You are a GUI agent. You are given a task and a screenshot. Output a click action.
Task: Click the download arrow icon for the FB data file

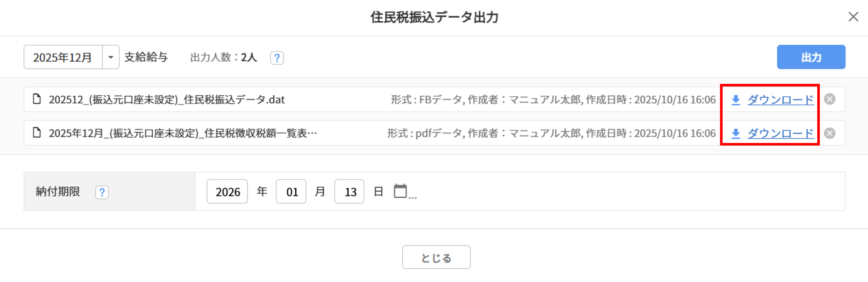pos(736,100)
